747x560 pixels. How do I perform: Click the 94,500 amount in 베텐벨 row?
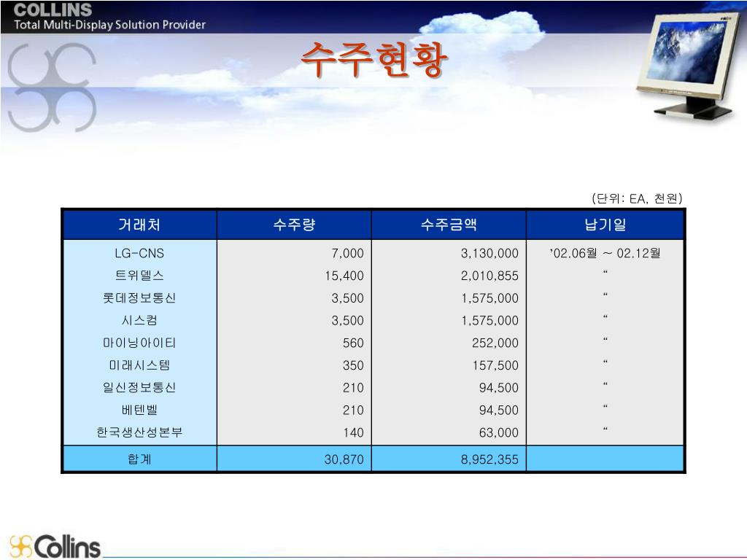coord(499,410)
